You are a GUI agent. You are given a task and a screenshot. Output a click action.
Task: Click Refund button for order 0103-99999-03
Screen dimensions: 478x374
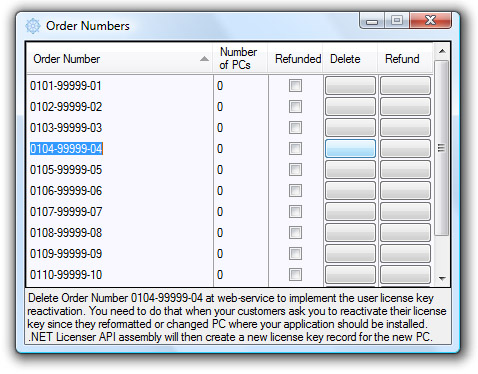[x=405, y=128]
